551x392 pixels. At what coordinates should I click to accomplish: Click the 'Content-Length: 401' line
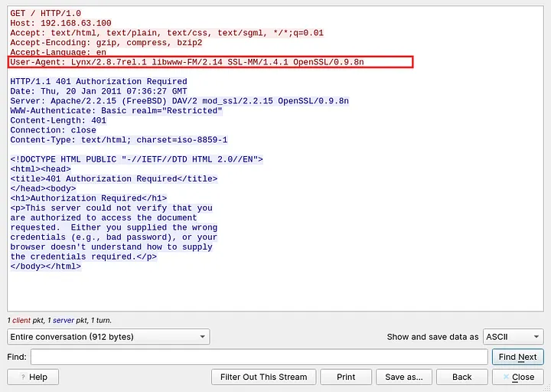58,121
